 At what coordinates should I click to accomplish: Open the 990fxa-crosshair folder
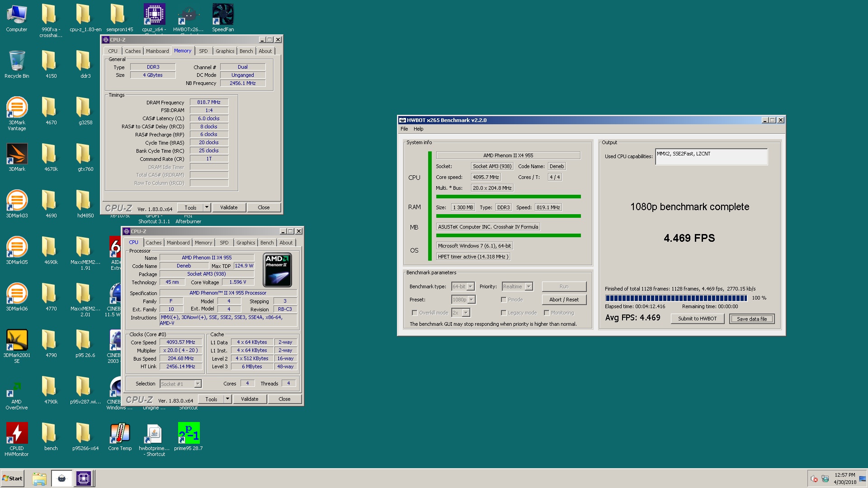[51, 21]
